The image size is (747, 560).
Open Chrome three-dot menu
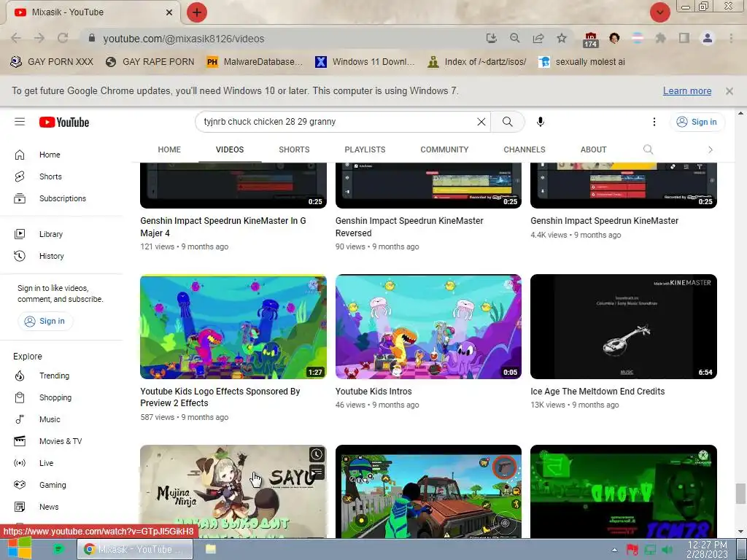tap(731, 38)
